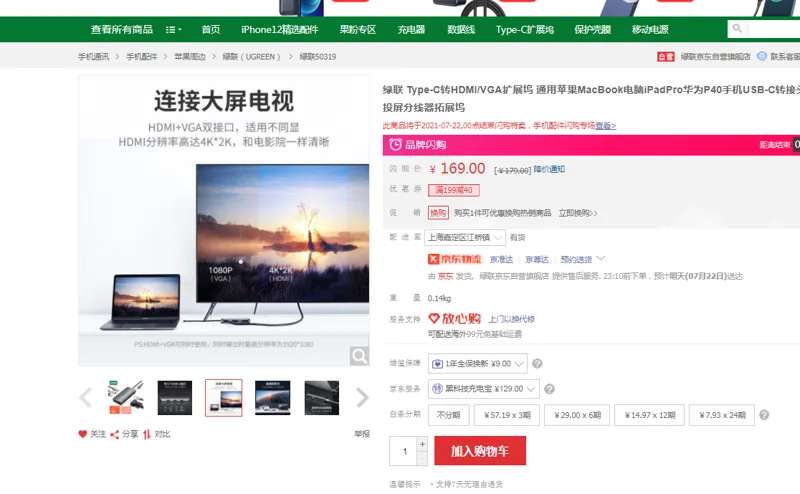Open the 黑科技充电宝 ¥129.00 service dropdown
Image resolution: width=800 pixels, height=494 pixels.
(484, 389)
